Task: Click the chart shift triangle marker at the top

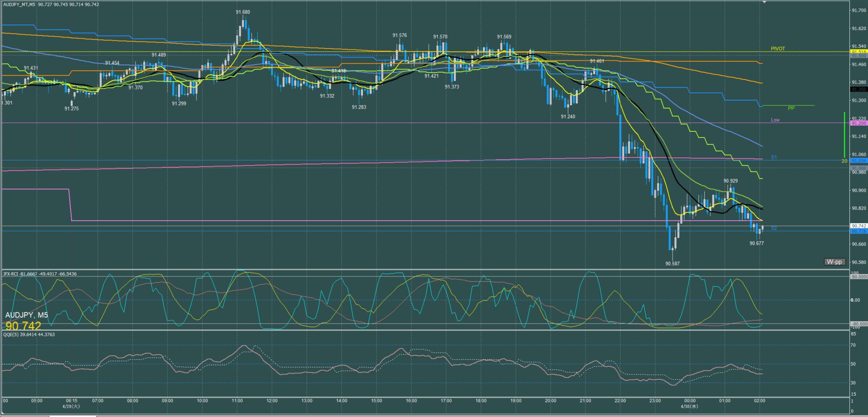Action: click(x=764, y=2)
